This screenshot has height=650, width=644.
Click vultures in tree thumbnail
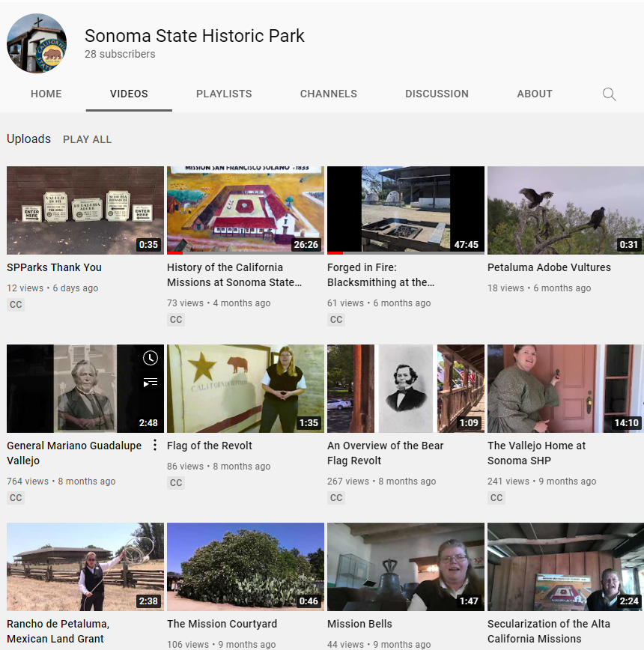pos(565,210)
